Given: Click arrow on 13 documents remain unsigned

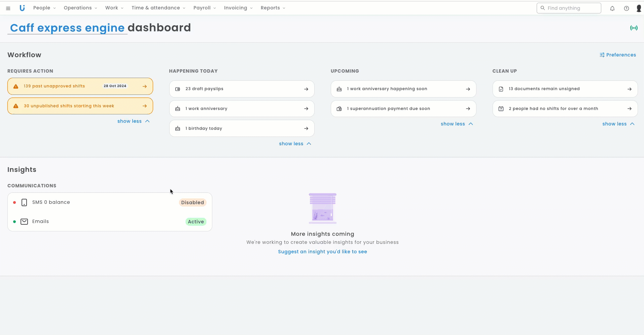Looking at the screenshot, I should [629, 89].
